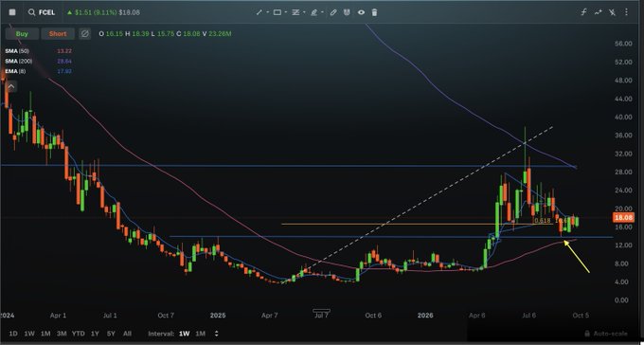Click the Short button
This screenshot has width=644, height=345.
[58, 34]
